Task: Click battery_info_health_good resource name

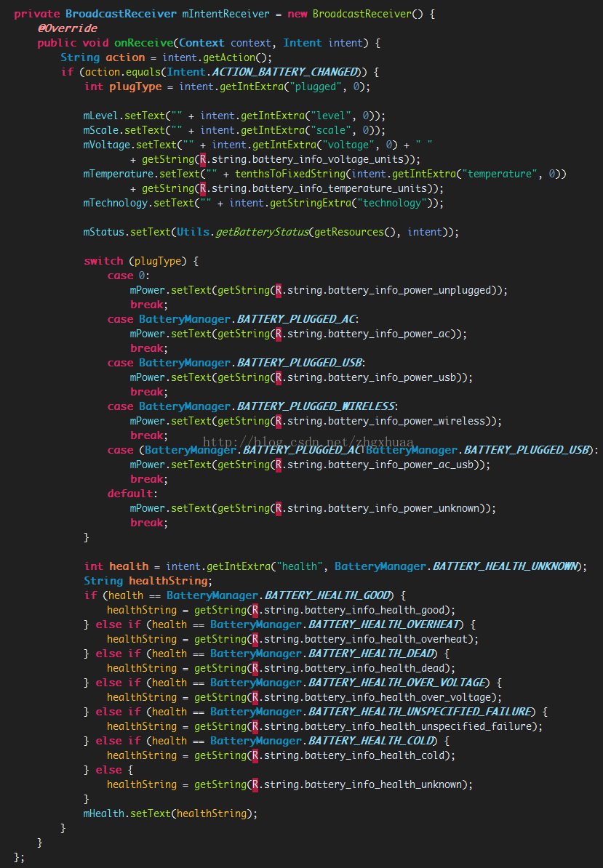Action: pyautogui.click(x=375, y=610)
